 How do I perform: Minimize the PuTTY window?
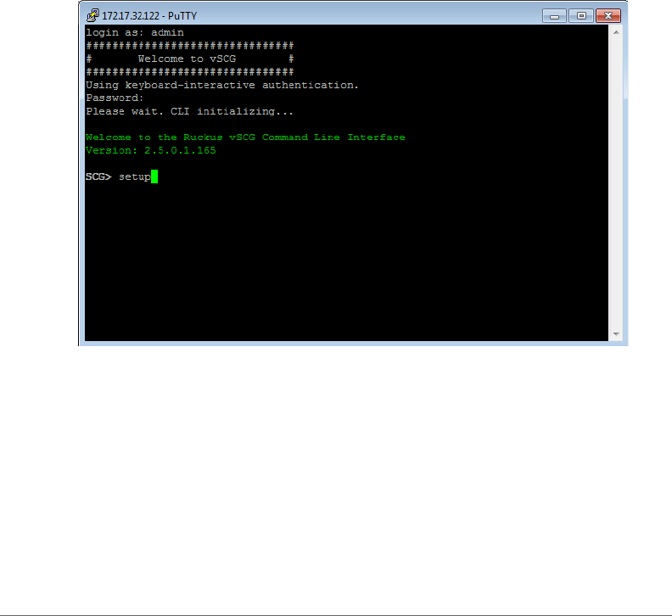click(x=554, y=16)
